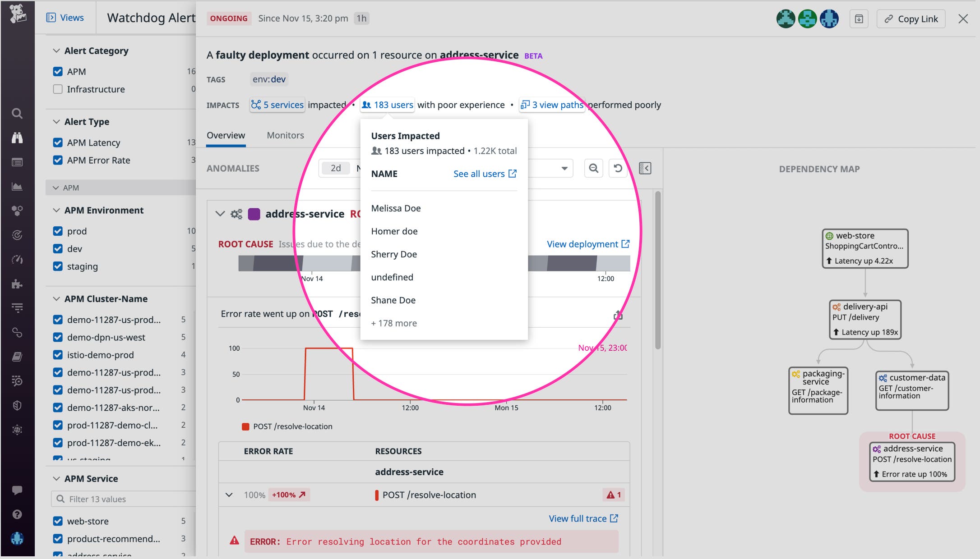The height and width of the screenshot is (559, 980).
Task: Click the Dashboards chart icon in sidebar
Action: click(17, 186)
